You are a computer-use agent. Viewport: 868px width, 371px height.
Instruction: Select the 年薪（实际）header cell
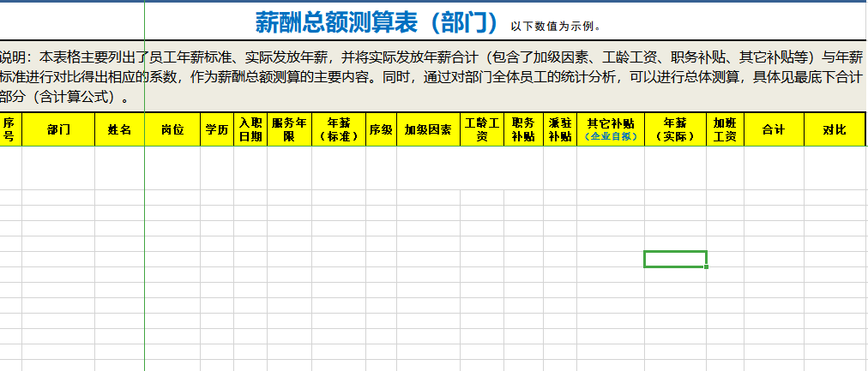tap(675, 129)
